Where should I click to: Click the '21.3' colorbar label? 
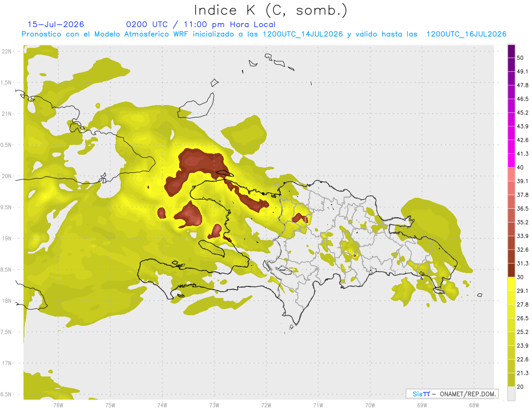tap(523, 373)
